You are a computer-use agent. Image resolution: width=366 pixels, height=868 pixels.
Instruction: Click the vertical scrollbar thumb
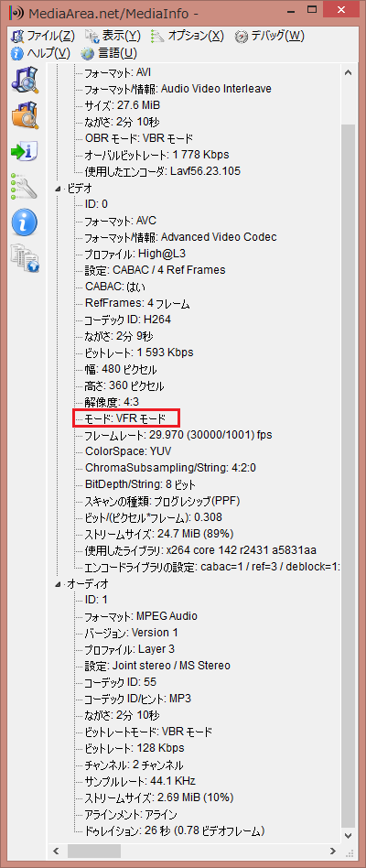pyautogui.click(x=349, y=475)
